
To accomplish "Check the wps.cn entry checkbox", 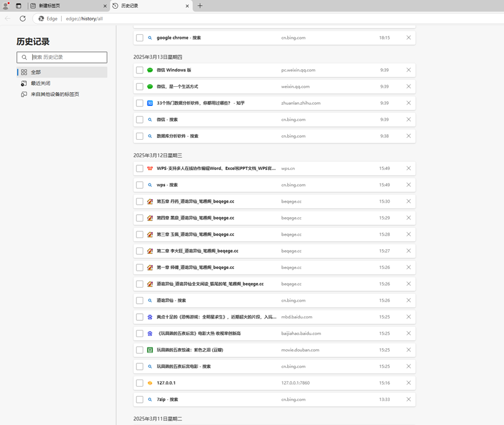I will pos(139,168).
